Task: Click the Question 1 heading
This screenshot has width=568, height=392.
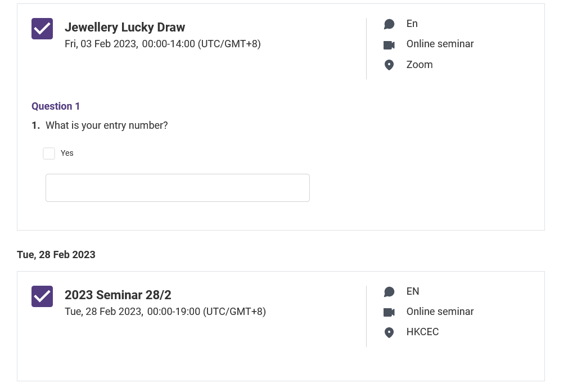Action: pyautogui.click(x=56, y=106)
